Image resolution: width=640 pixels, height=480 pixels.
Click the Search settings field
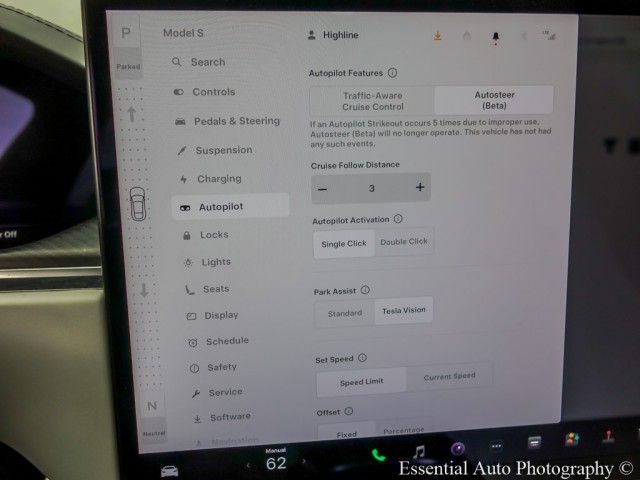[x=207, y=62]
